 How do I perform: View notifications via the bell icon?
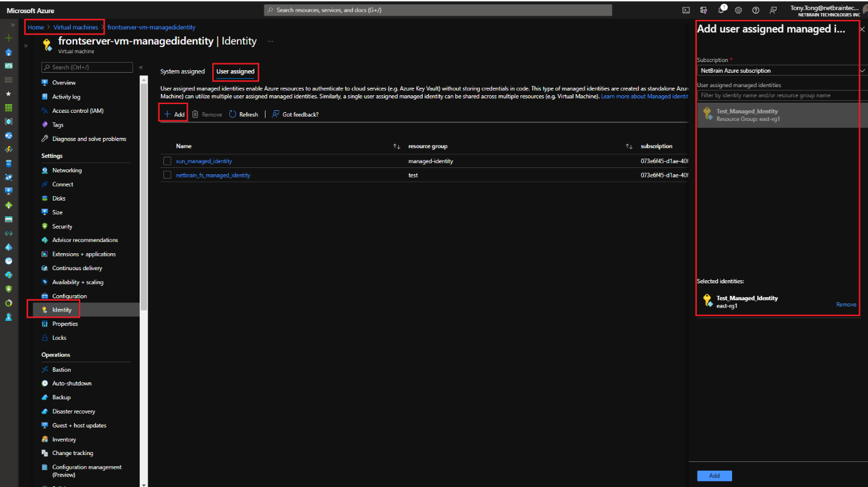pos(721,10)
